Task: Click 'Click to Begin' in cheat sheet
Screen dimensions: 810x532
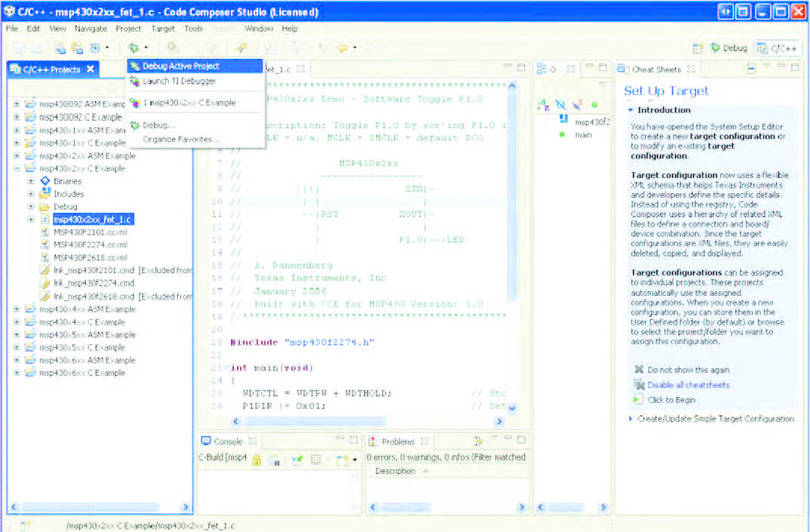Action: coord(671,400)
